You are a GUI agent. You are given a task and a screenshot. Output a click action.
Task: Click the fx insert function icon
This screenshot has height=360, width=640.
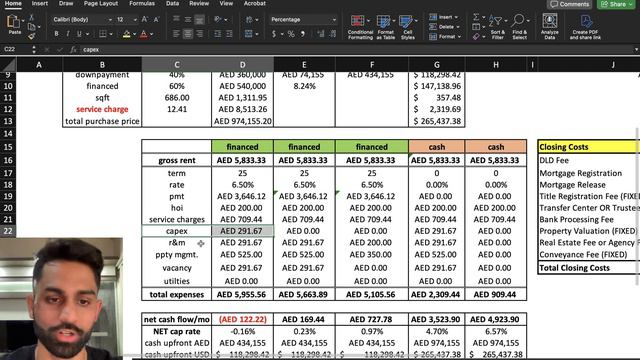click(73, 49)
